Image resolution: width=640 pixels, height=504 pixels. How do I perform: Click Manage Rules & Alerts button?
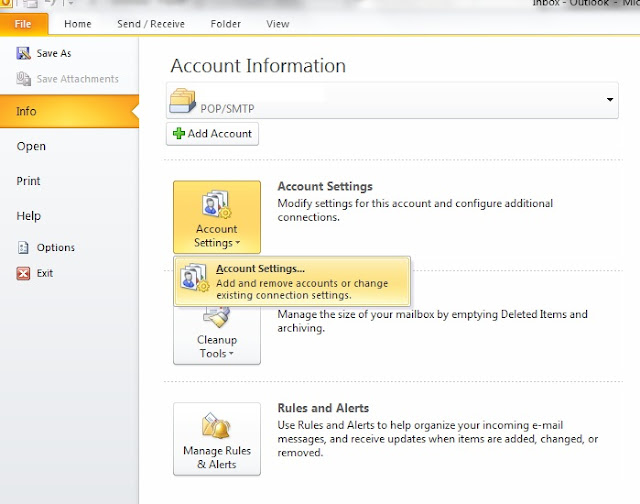217,439
